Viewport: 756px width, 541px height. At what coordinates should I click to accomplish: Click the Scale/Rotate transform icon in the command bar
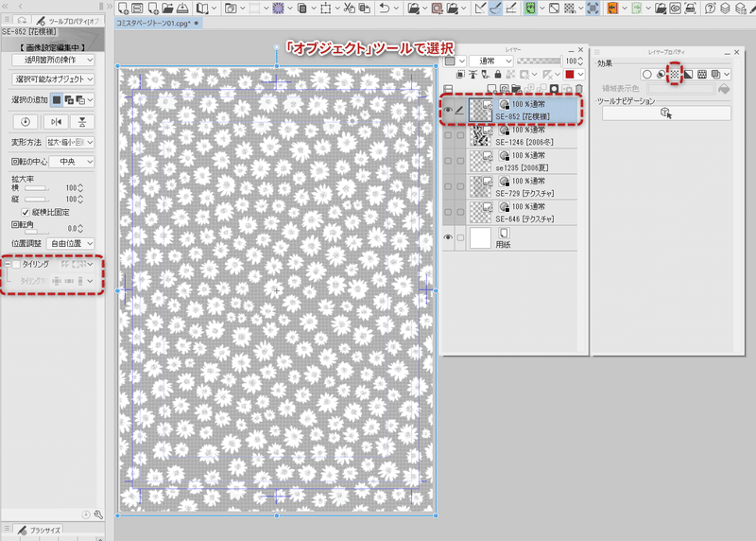(x=326, y=8)
